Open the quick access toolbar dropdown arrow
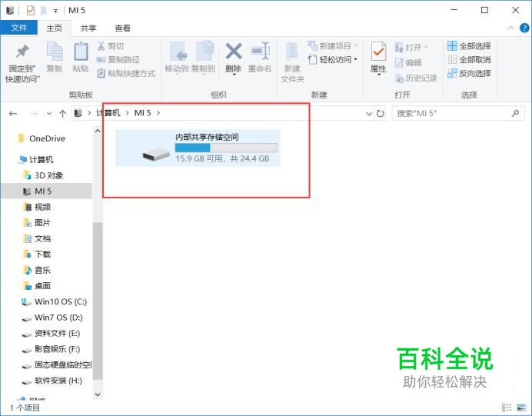 click(x=55, y=11)
